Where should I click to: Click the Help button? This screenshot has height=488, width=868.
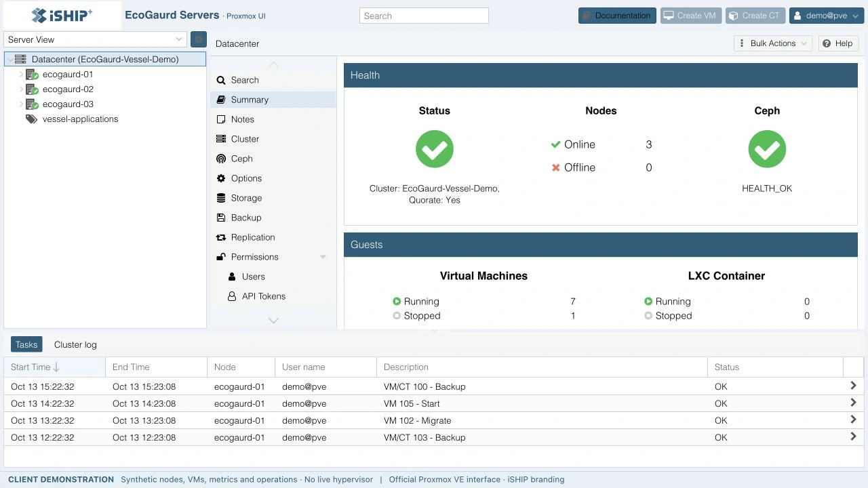point(838,43)
